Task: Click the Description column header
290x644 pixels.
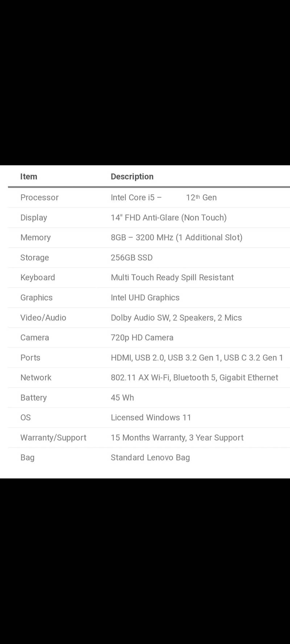Action: (x=132, y=176)
